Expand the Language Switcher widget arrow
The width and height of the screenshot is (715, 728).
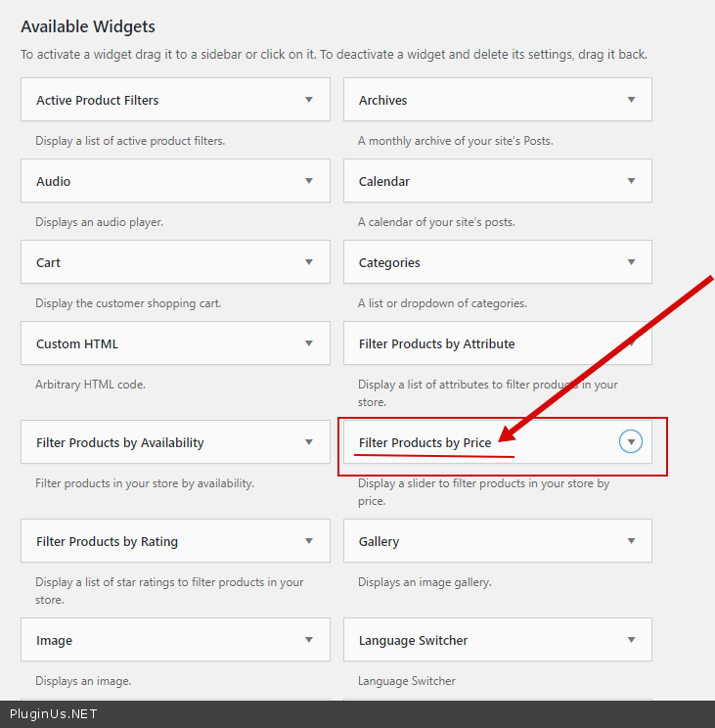[632, 640]
